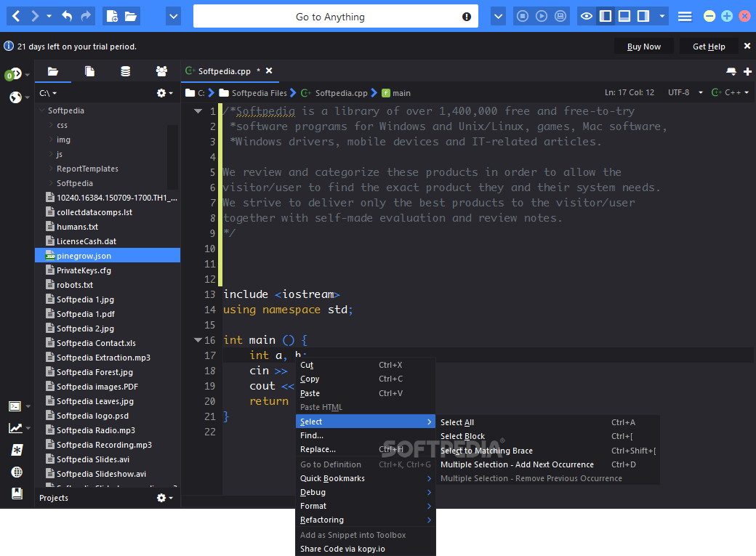
Task: Expand the css folder
Action: tap(51, 125)
